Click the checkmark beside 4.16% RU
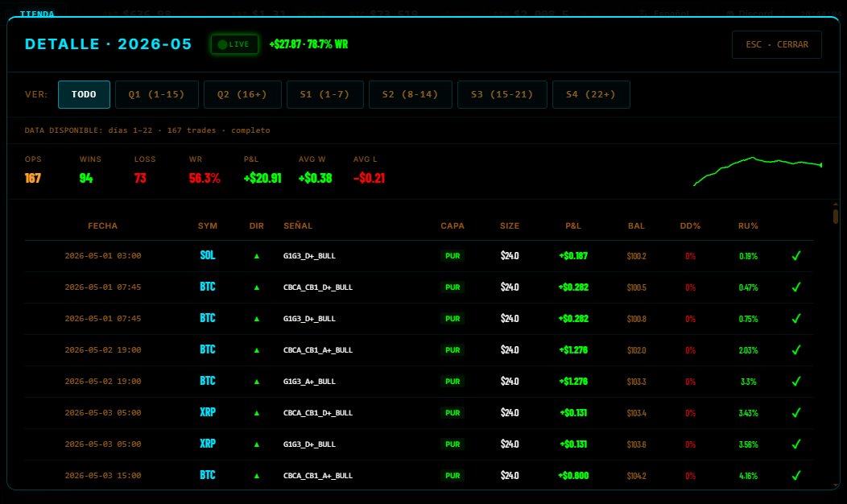Viewport: 847px width, 504px height. [x=796, y=475]
